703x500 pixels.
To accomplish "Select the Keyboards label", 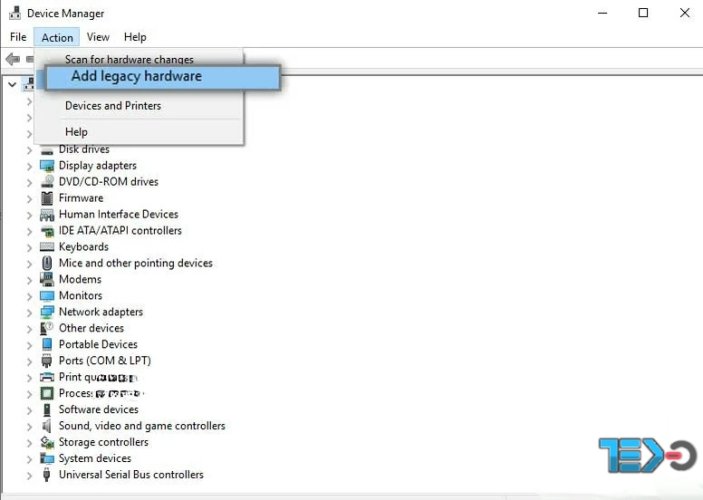I will point(84,247).
